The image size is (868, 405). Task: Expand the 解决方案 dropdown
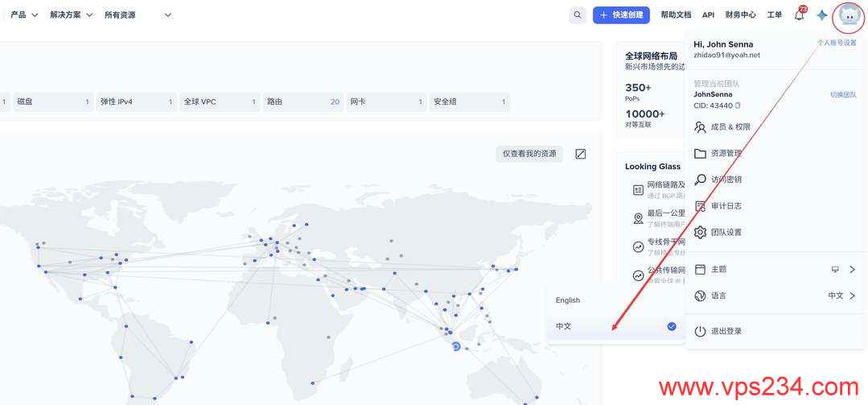[x=71, y=15]
